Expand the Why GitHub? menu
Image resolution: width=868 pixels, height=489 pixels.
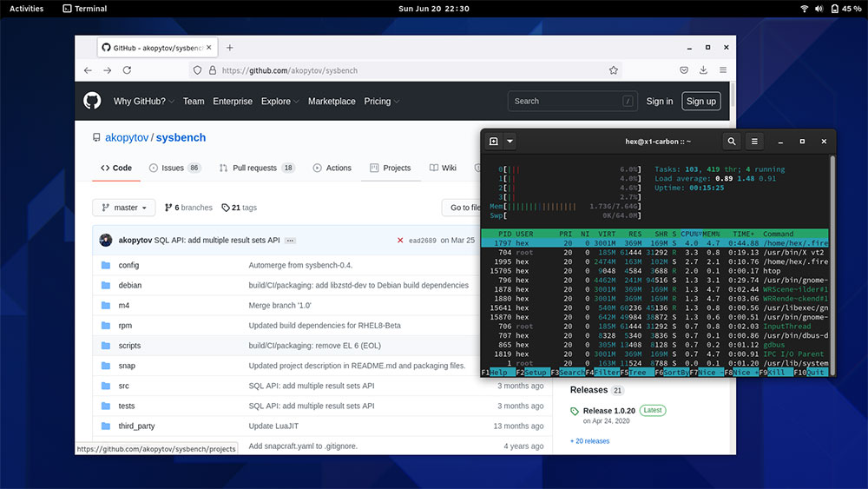143,102
